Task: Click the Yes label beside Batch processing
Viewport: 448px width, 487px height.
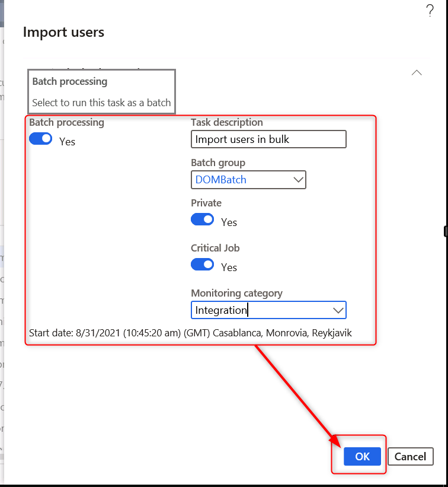Action: [x=68, y=142]
